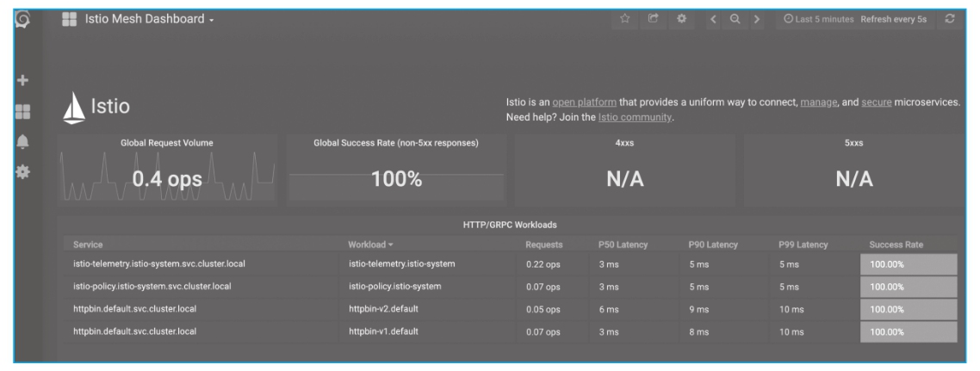Viewport: 980px width, 371px height.
Task: Shift time range forward with right arrow
Action: [756, 19]
